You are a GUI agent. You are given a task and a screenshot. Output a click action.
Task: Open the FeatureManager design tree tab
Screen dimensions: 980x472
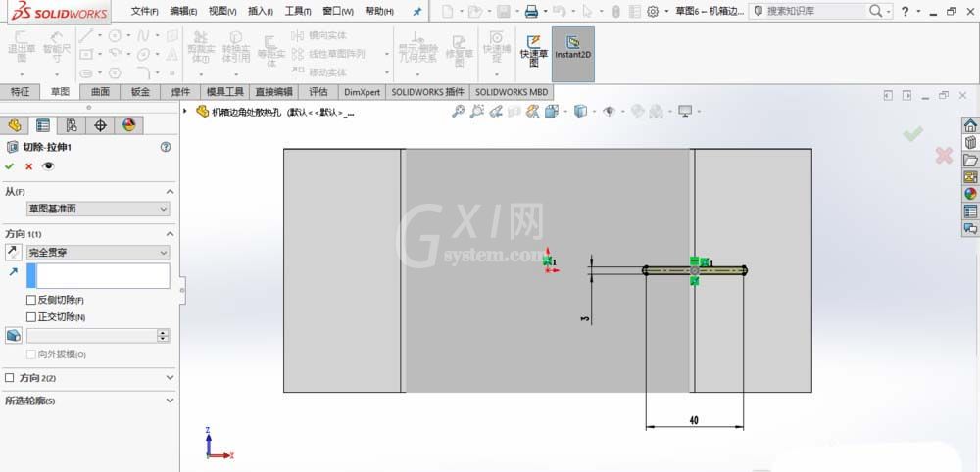(15, 125)
